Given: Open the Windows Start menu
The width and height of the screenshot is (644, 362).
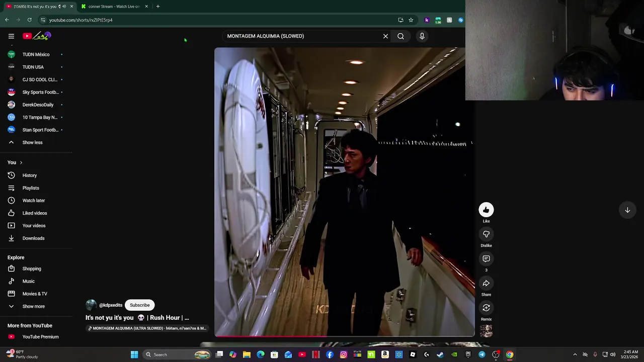Looking at the screenshot, I should tap(134, 354).
